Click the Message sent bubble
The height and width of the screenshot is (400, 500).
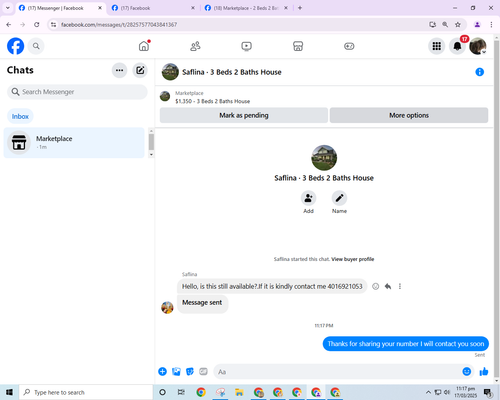(202, 303)
